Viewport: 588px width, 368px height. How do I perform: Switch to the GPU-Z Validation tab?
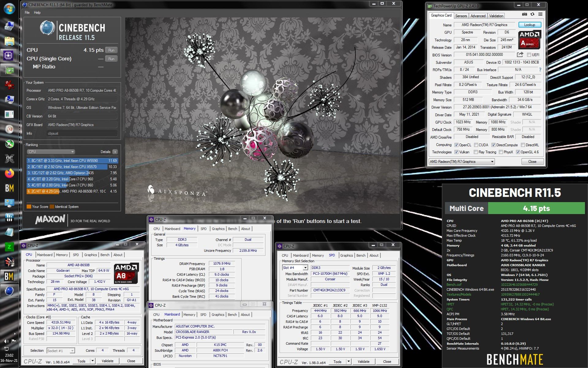coord(496,16)
